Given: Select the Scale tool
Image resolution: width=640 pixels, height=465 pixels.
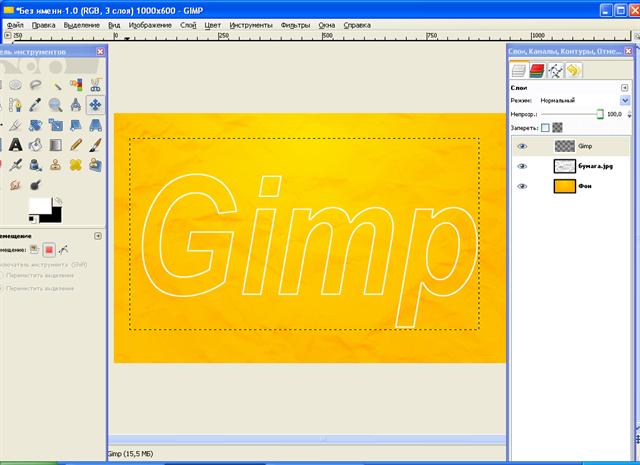Looking at the screenshot, I should click(x=56, y=125).
